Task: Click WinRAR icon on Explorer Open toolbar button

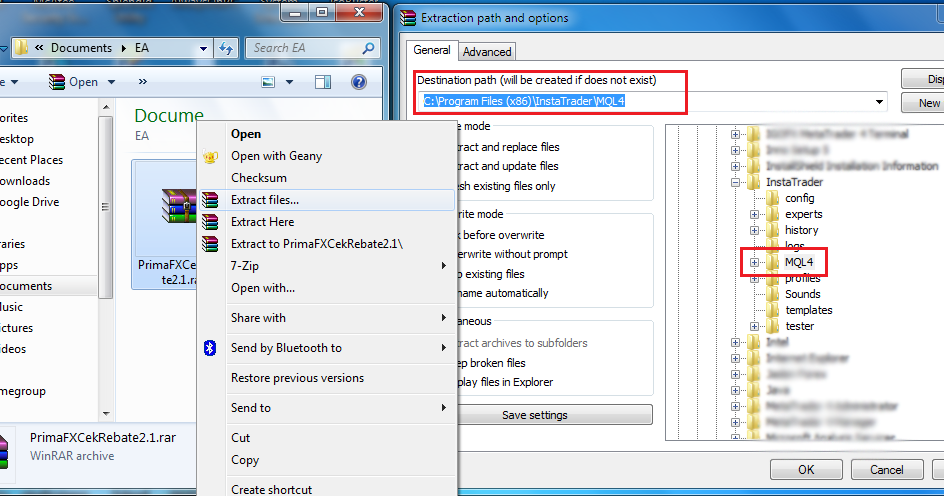Action: click(x=57, y=82)
